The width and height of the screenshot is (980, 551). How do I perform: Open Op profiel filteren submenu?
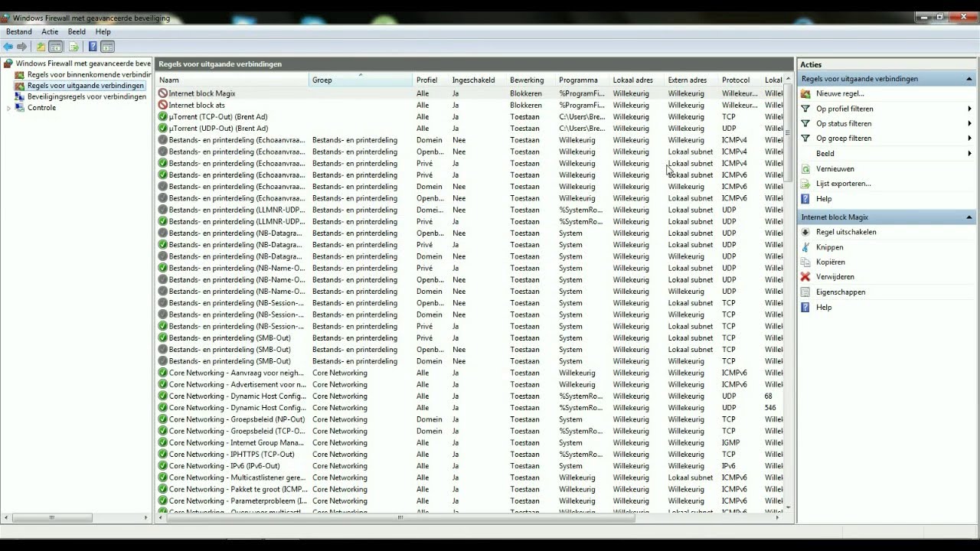(x=887, y=109)
